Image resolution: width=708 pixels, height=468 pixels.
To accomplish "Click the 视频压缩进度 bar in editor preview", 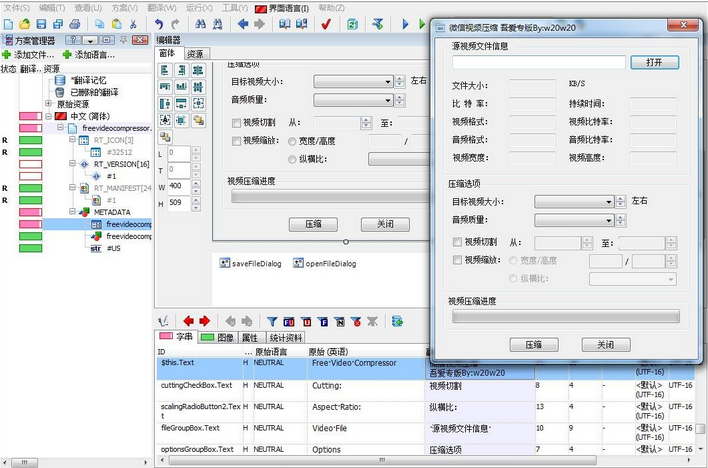I will pos(330,196).
